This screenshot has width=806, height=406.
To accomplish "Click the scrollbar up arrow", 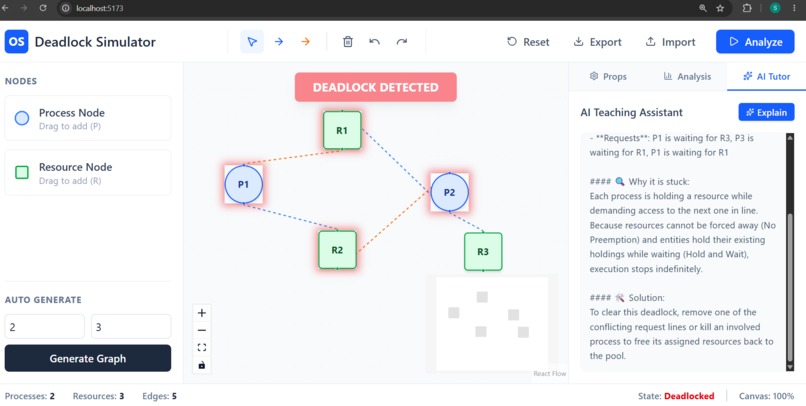I will 790,137.
